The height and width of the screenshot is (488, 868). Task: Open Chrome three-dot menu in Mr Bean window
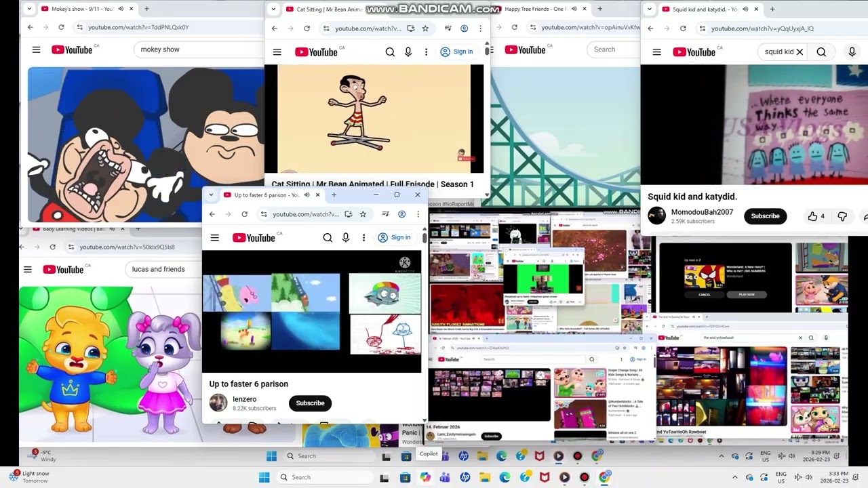click(480, 28)
